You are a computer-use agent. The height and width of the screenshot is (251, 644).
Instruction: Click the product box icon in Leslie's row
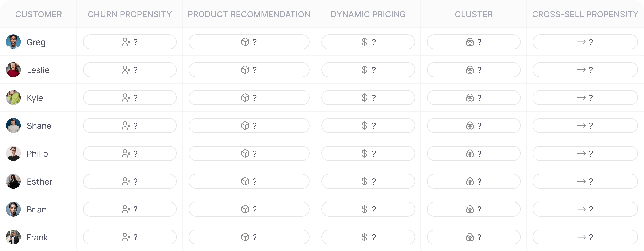pyautogui.click(x=245, y=70)
